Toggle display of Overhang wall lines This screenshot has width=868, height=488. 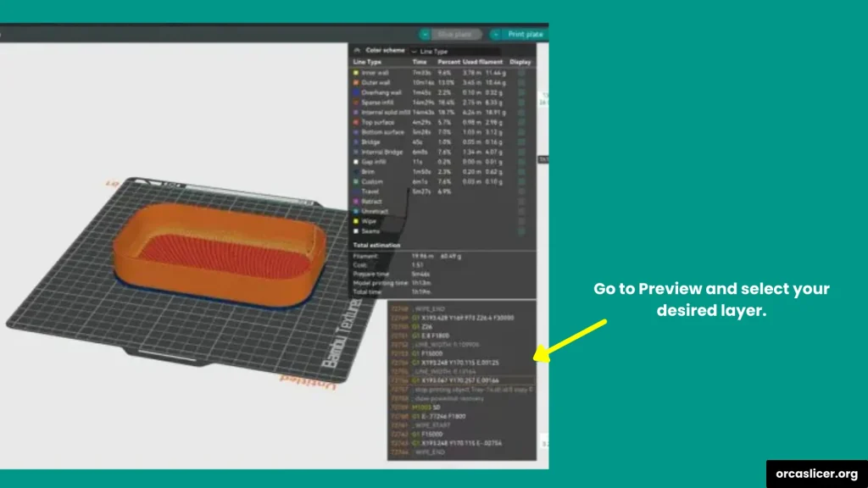(x=521, y=92)
